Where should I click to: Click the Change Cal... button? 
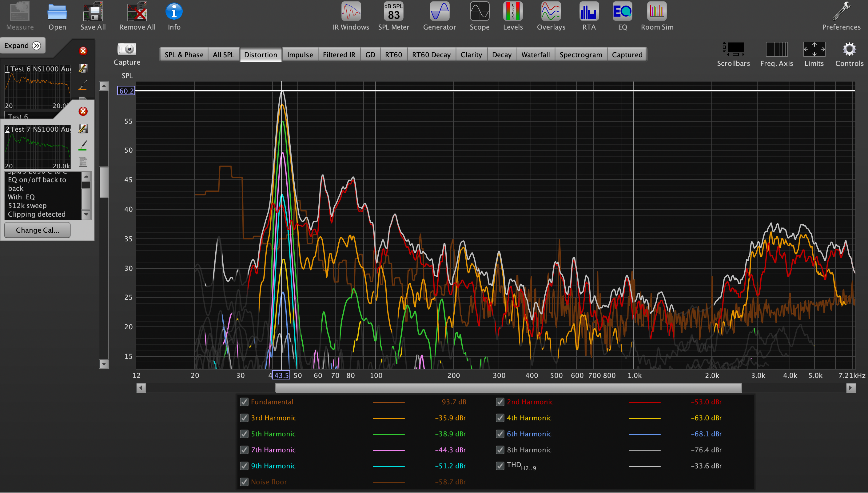(38, 230)
